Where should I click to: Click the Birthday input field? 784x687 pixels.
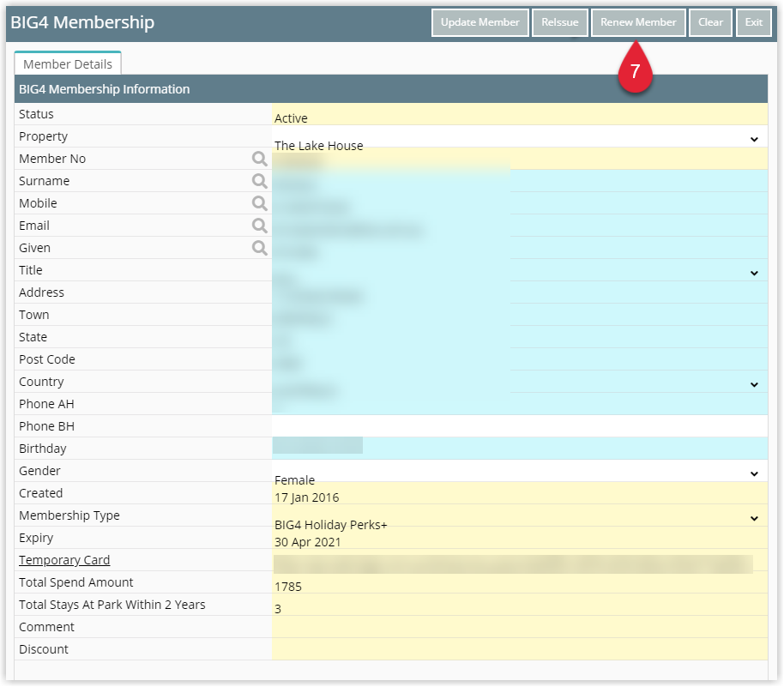pyautogui.click(x=520, y=449)
